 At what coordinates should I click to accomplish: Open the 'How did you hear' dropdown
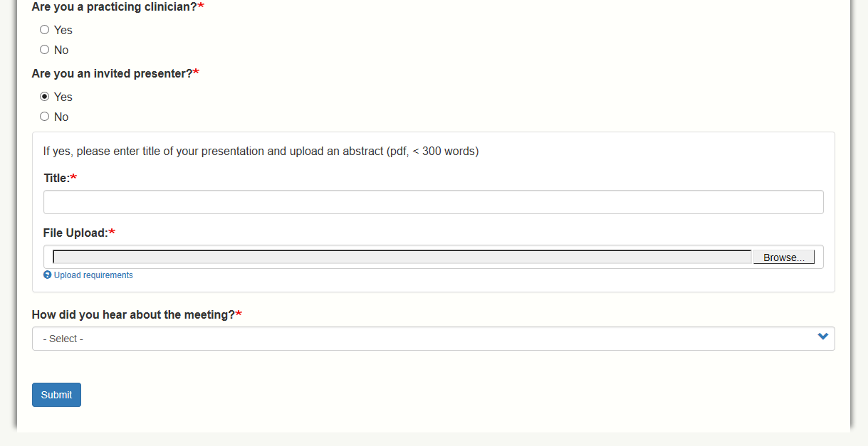point(427,339)
